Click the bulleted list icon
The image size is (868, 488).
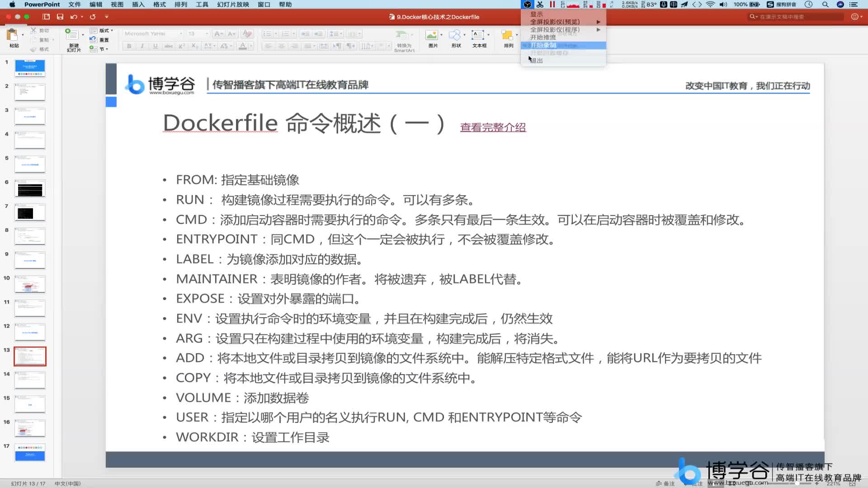click(267, 34)
